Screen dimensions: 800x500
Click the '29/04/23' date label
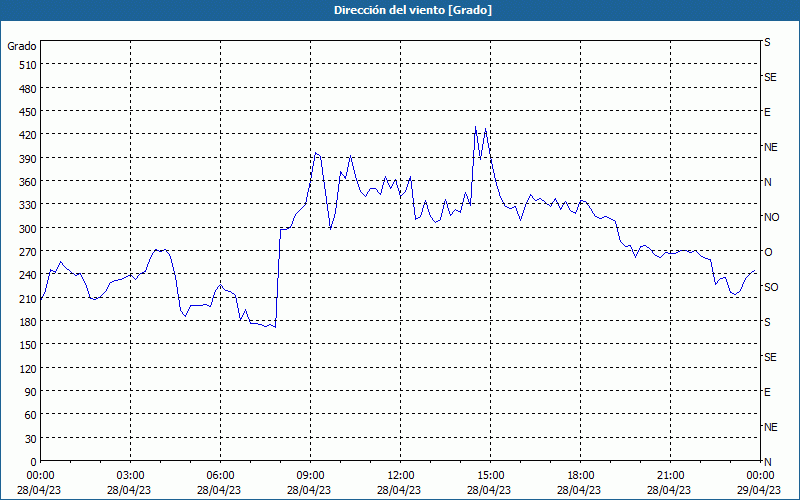pyautogui.click(x=759, y=490)
